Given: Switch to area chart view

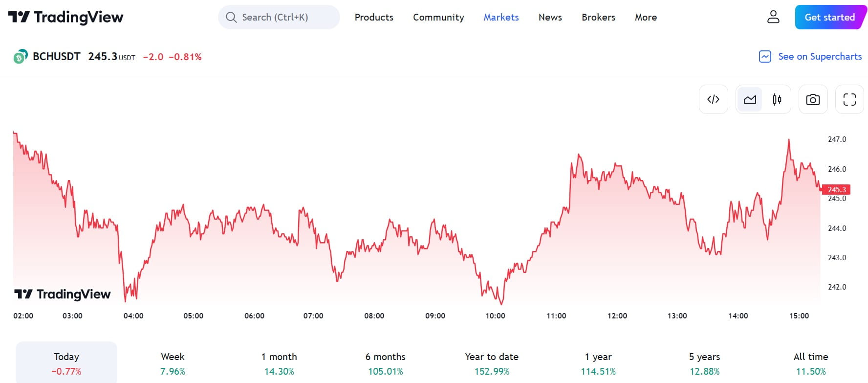Looking at the screenshot, I should click(750, 99).
